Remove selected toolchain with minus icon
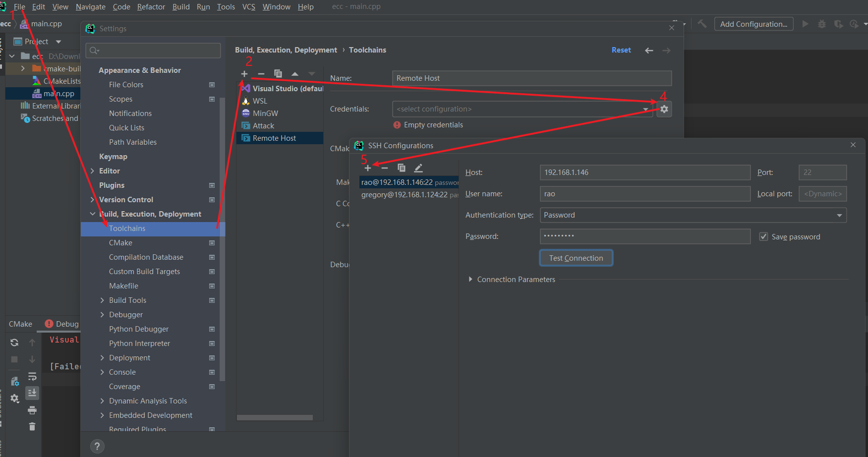The height and width of the screenshot is (457, 868). (261, 74)
